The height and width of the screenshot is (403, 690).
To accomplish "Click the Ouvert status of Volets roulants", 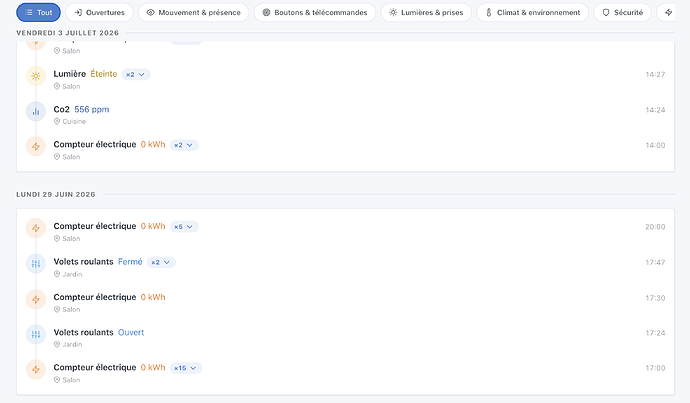I will [x=131, y=332].
